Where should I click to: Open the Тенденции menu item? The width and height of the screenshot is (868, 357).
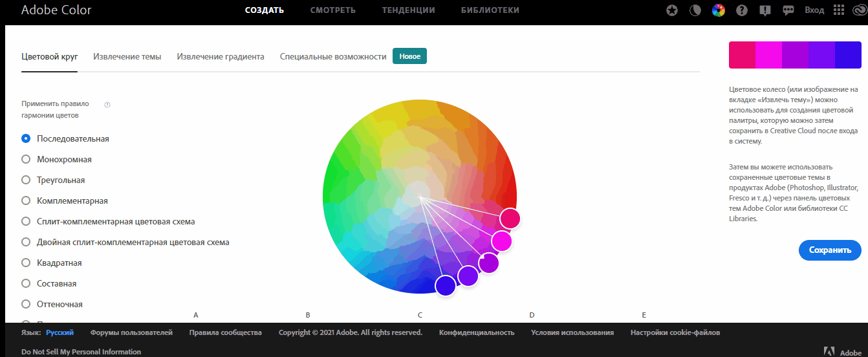408,10
